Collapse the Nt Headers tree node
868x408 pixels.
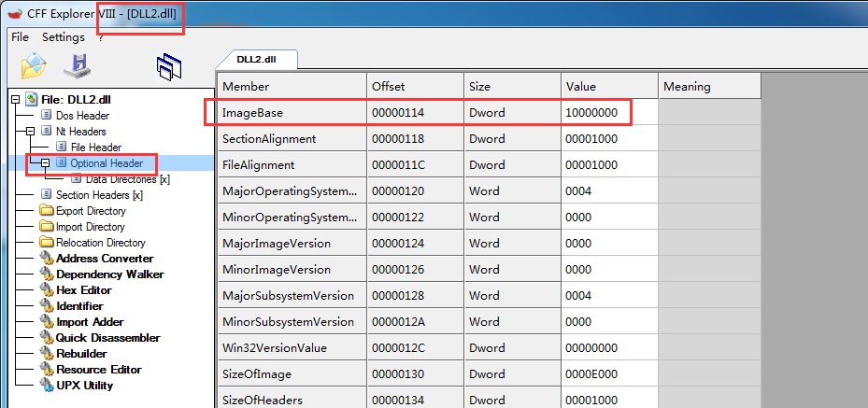pyautogui.click(x=31, y=132)
